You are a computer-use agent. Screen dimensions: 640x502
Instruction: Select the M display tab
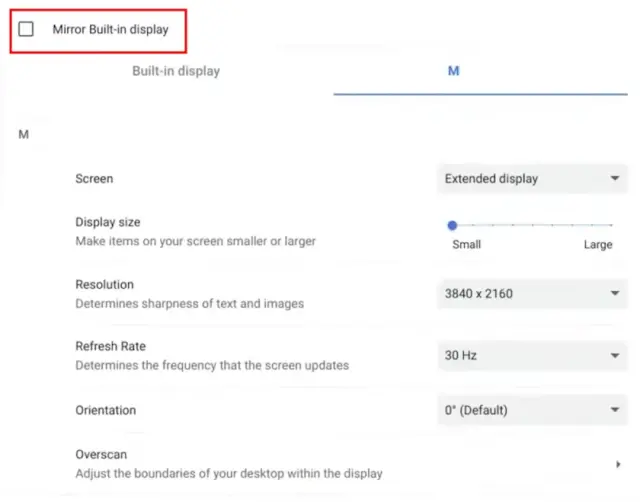point(453,71)
